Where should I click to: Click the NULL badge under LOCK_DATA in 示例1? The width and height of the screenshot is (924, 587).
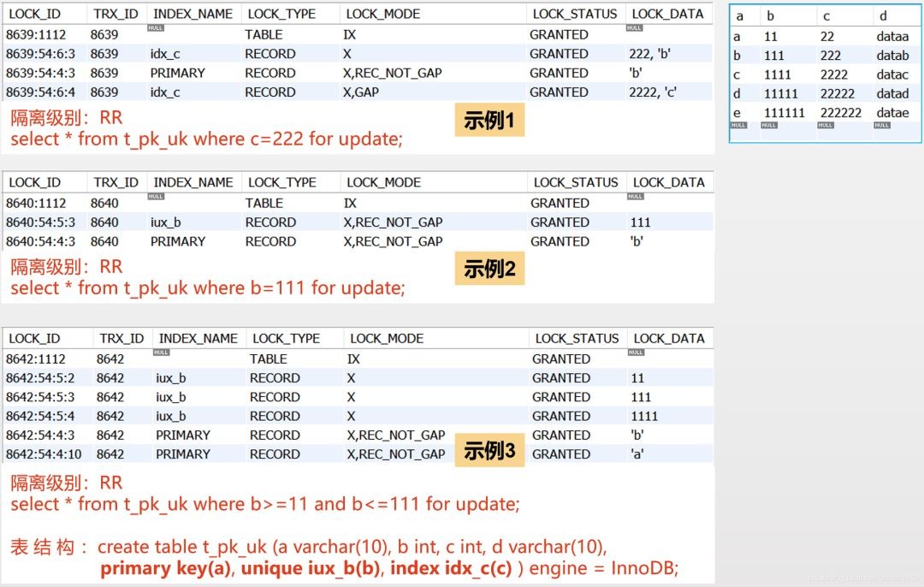(636, 26)
